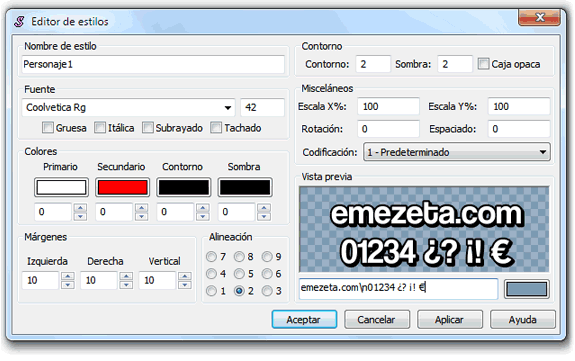Image resolution: width=575 pixels, height=361 pixels.
Task: Increase Izquierda margin with up arrow
Action: [68, 276]
